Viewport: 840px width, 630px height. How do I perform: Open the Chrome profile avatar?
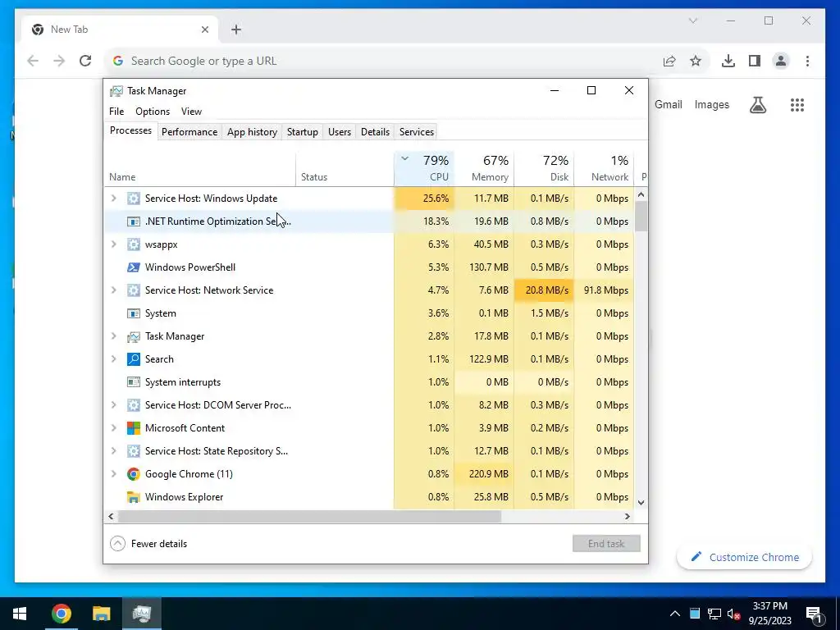(x=781, y=61)
